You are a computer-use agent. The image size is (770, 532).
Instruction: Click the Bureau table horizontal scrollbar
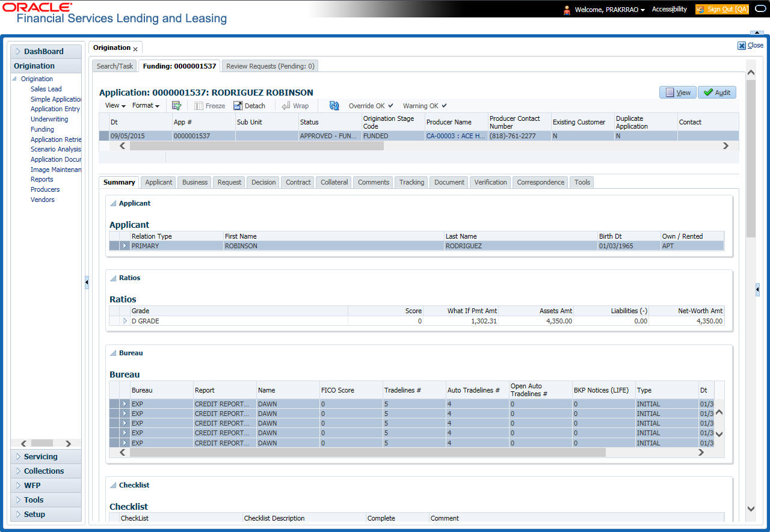tap(367, 453)
